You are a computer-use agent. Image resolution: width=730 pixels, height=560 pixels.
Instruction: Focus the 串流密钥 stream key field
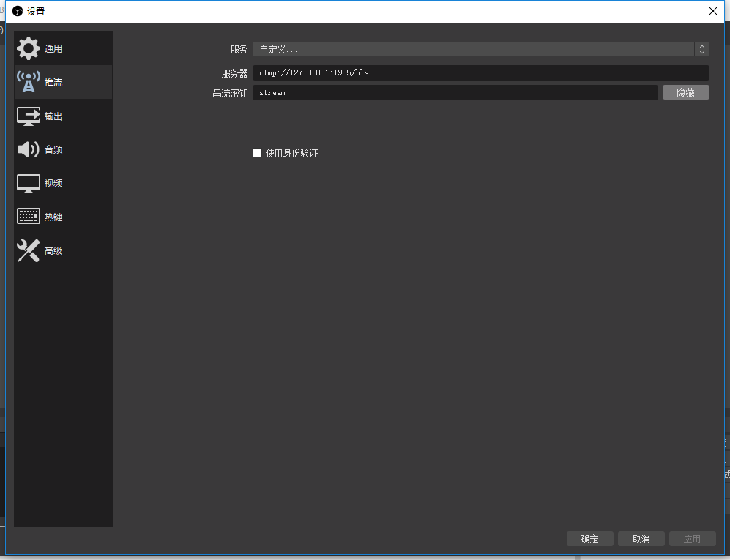point(455,92)
